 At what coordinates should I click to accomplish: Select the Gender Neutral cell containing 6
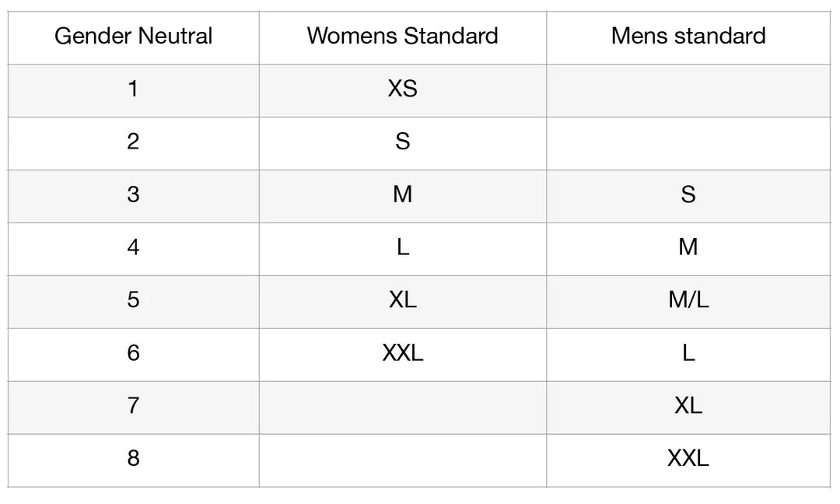(133, 353)
